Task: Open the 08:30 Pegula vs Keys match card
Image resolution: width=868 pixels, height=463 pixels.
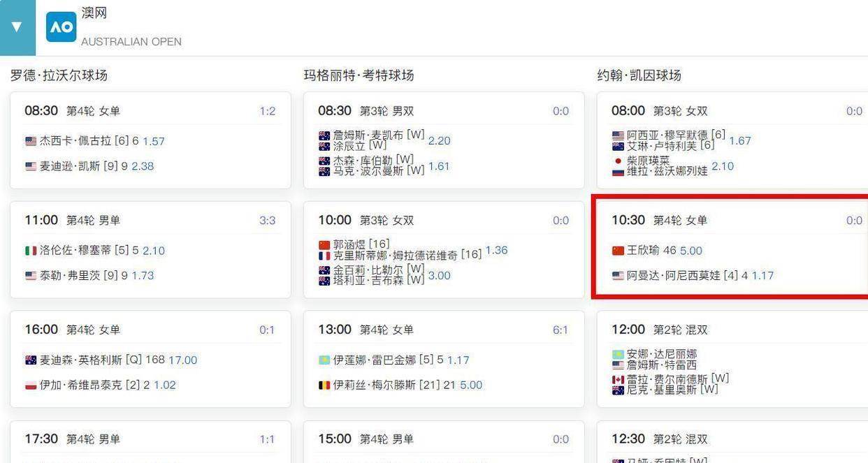Action: 150,140
